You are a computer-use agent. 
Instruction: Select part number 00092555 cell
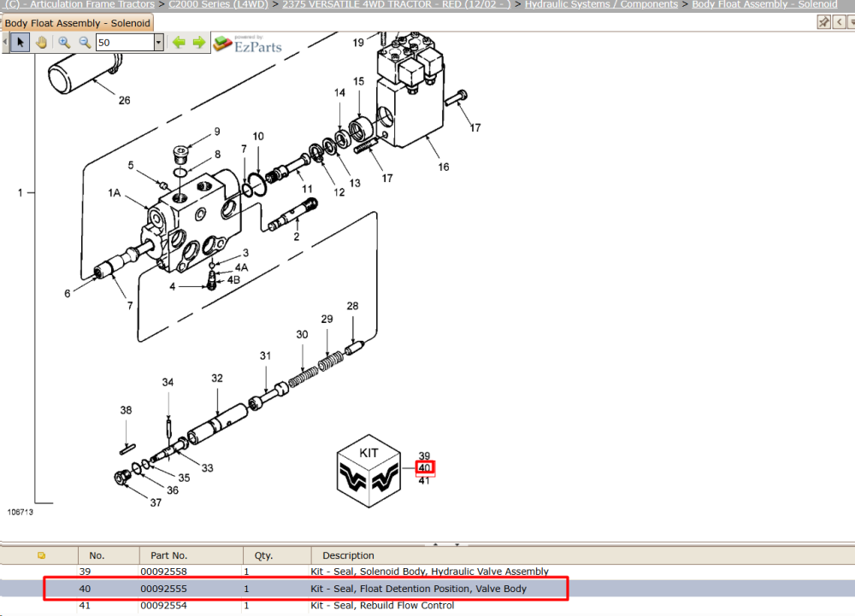[x=163, y=589]
